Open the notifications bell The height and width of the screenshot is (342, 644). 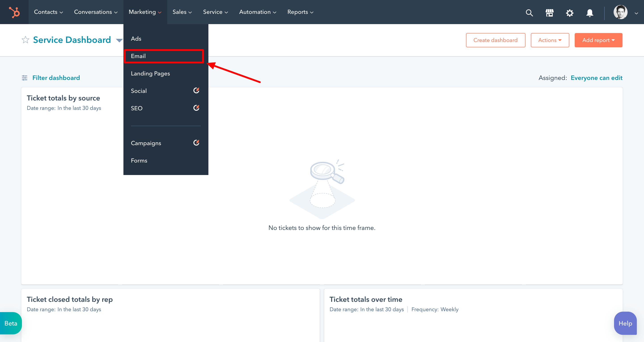click(589, 13)
